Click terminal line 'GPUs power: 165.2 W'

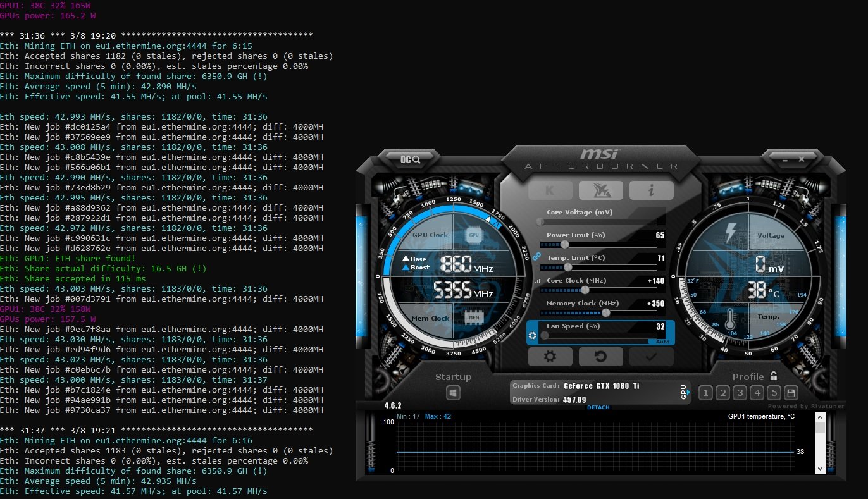[47, 15]
